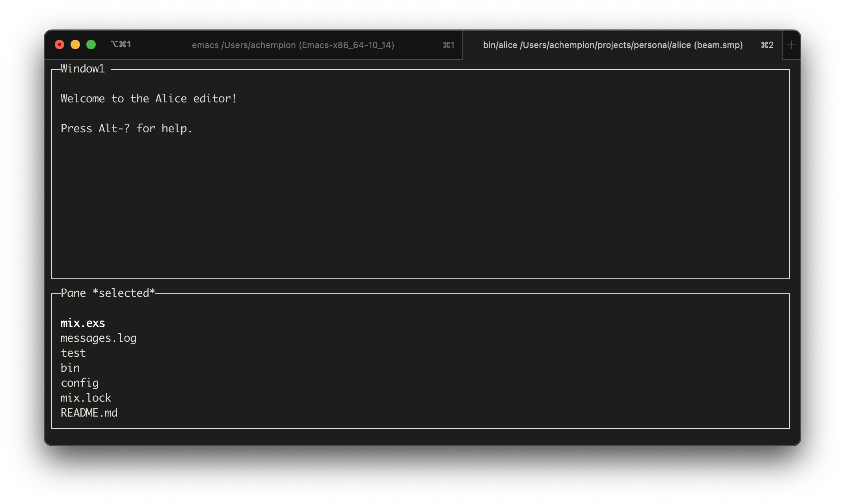
Task: Open a new terminal tab with plus button
Action: click(x=791, y=45)
